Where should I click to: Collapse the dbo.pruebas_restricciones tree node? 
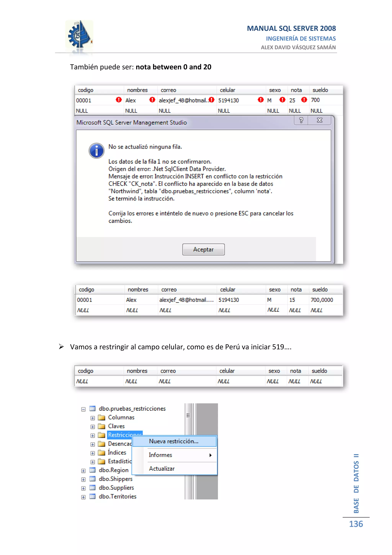point(83,409)
